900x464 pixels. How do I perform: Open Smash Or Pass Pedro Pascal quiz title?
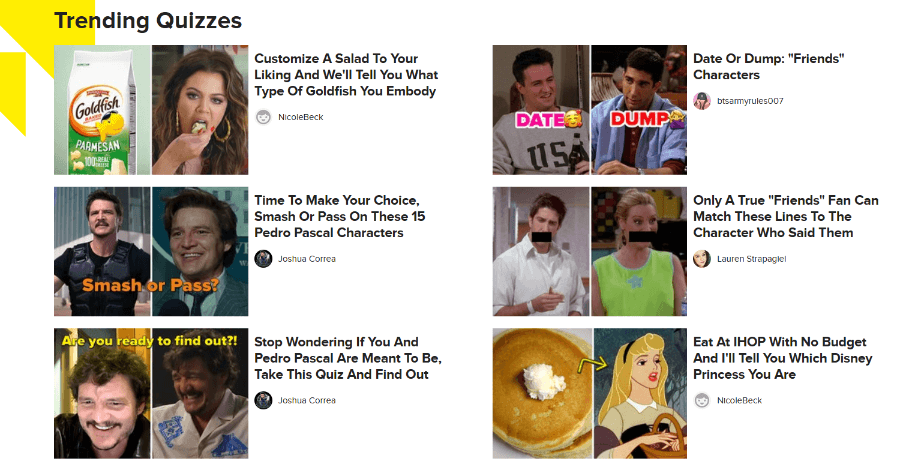click(x=340, y=216)
